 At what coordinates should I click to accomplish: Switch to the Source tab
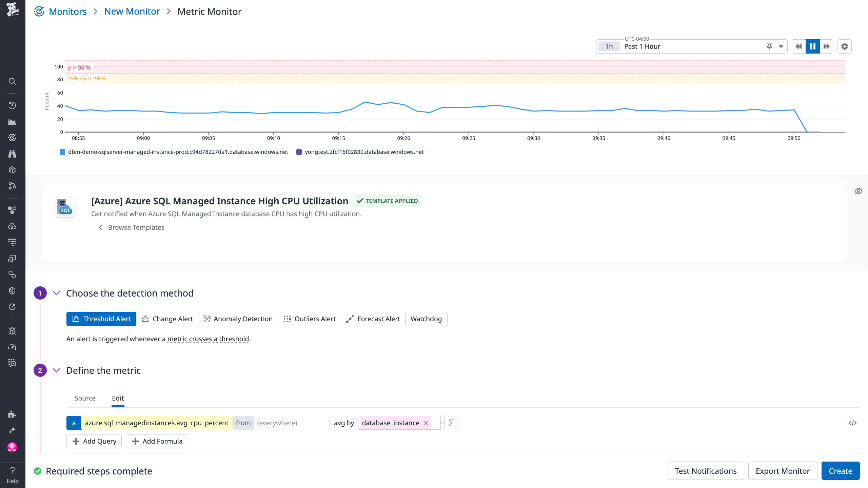(x=85, y=398)
